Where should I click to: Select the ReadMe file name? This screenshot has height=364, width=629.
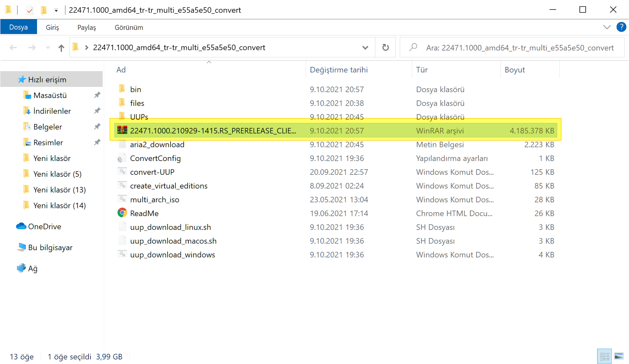coord(144,213)
